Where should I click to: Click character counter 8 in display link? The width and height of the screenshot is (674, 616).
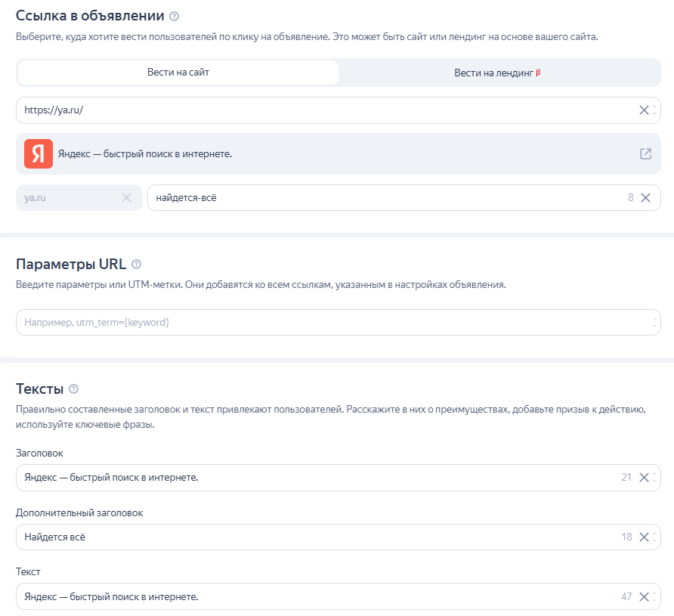(631, 198)
